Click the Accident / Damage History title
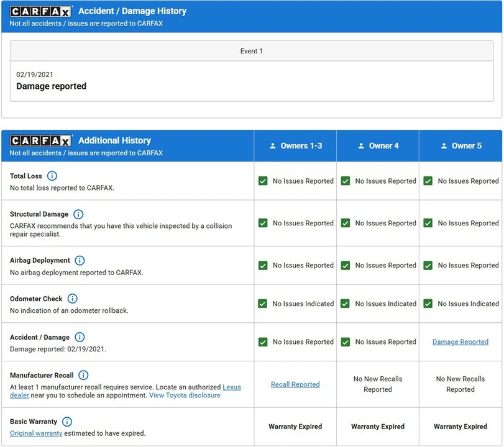Screen dimensions: 504x447 pyautogui.click(x=132, y=11)
